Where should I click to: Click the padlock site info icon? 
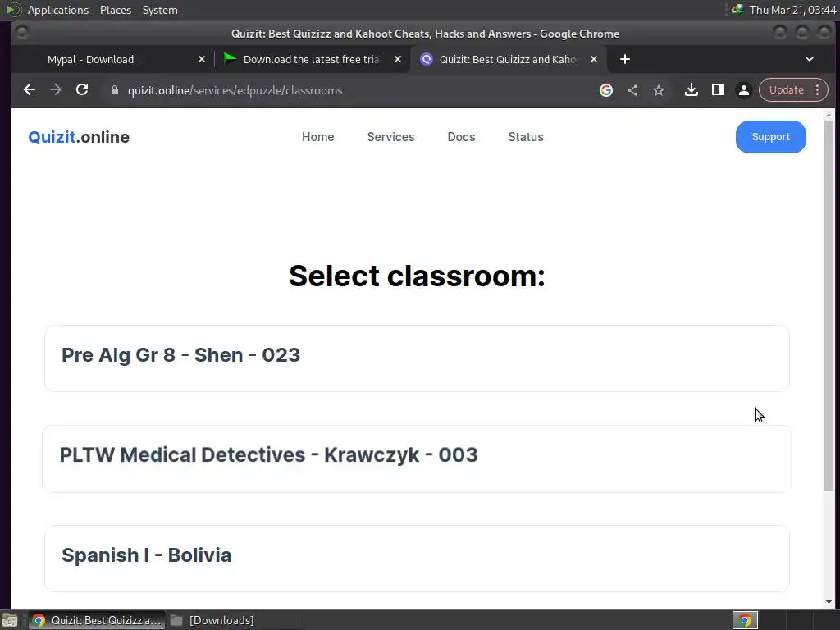click(x=115, y=90)
